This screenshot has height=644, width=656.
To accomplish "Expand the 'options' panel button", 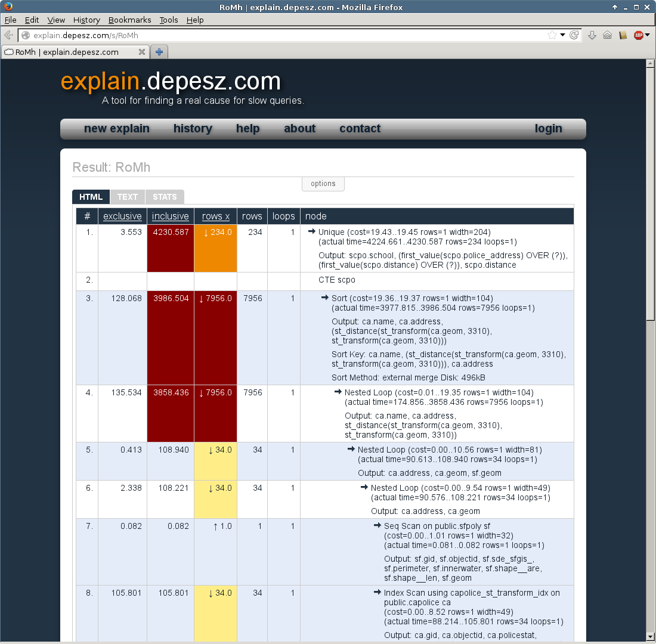I will pyautogui.click(x=323, y=184).
